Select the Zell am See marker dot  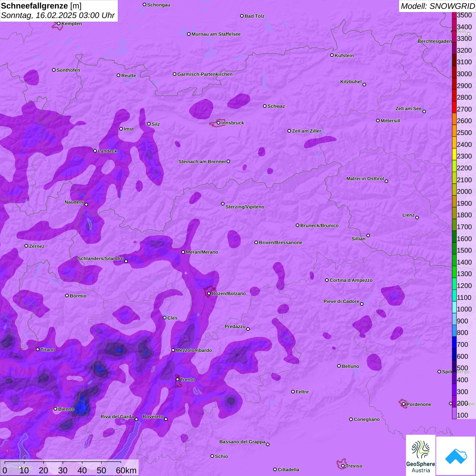(x=424, y=112)
